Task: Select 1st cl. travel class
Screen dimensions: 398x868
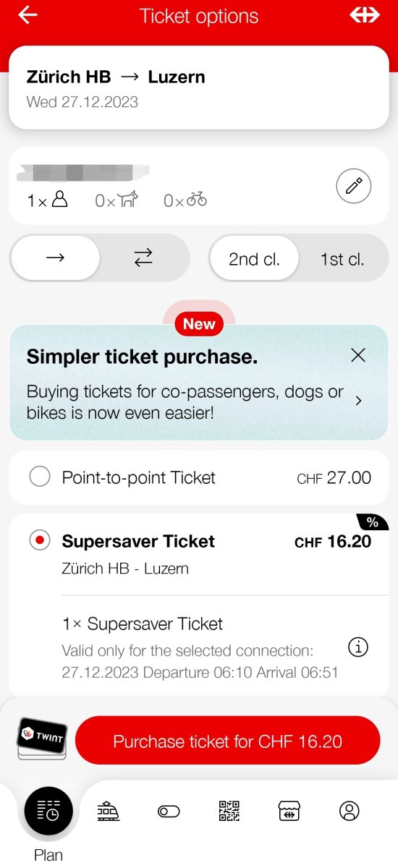Action: [x=342, y=259]
